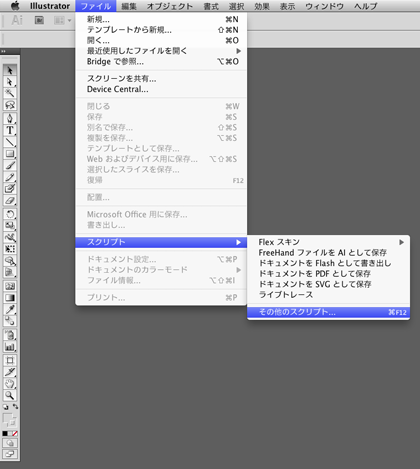
Task: Select the Free Transform tool
Action: (10, 249)
